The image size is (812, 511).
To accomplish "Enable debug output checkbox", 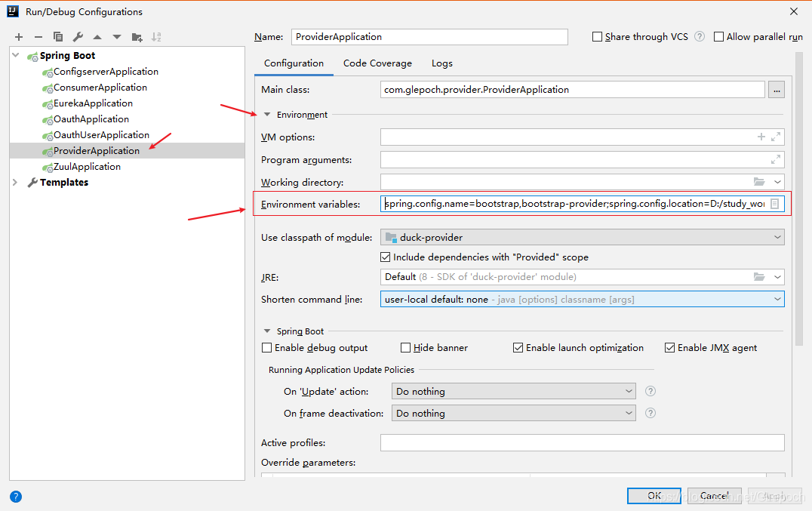I will 266,348.
